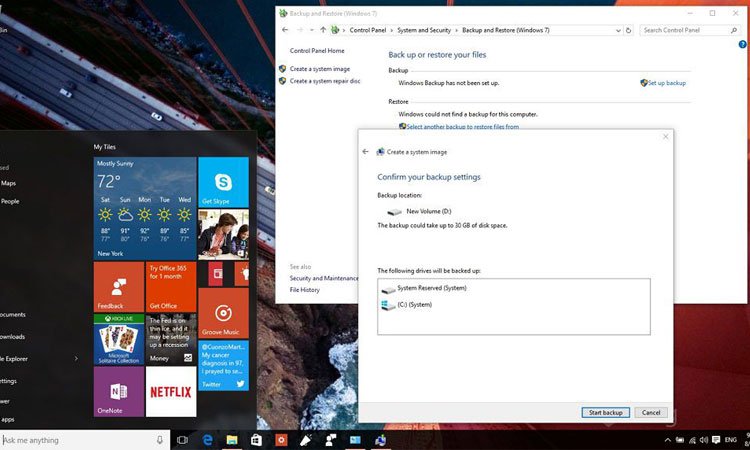Open the Groove Music tile

(x=223, y=312)
